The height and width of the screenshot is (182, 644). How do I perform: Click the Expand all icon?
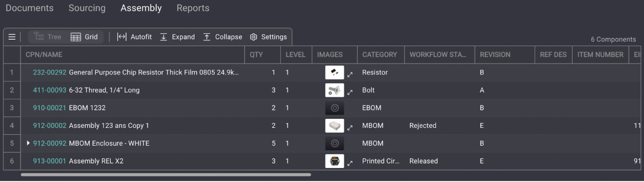[164, 37]
